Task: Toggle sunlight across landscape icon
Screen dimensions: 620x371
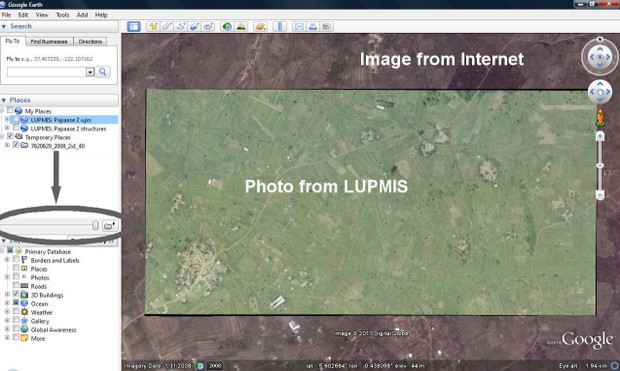Action: pos(241,26)
